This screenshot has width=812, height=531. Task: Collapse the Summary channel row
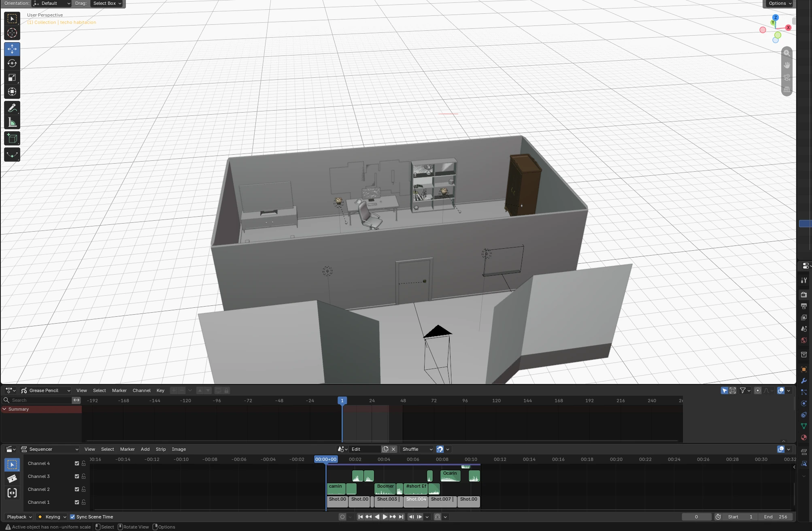(x=4, y=409)
